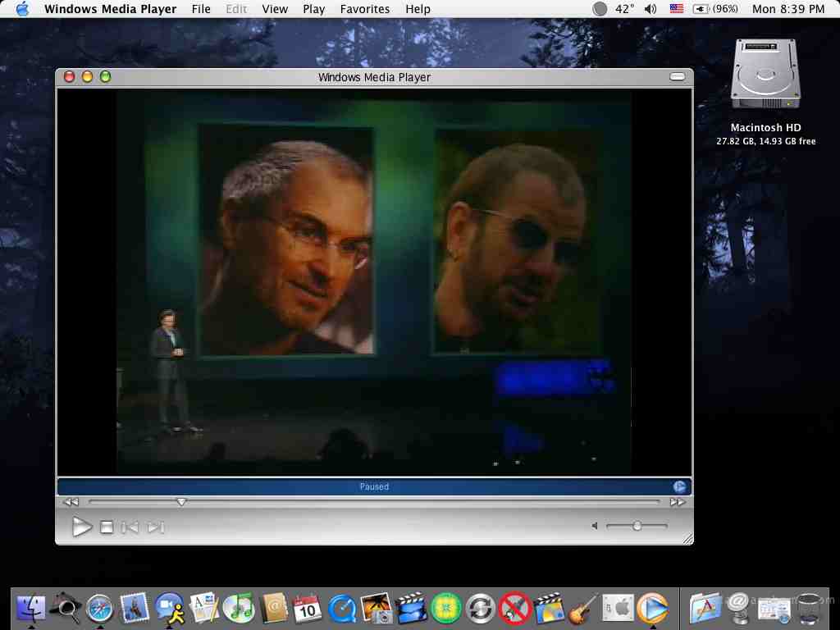Stop video playback with the square button

click(x=107, y=527)
